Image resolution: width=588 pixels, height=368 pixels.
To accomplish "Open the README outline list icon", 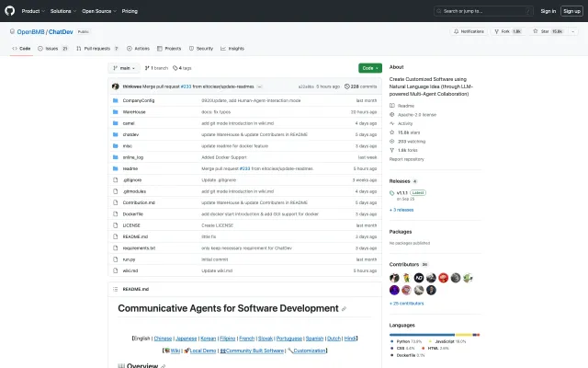I will (116, 289).
